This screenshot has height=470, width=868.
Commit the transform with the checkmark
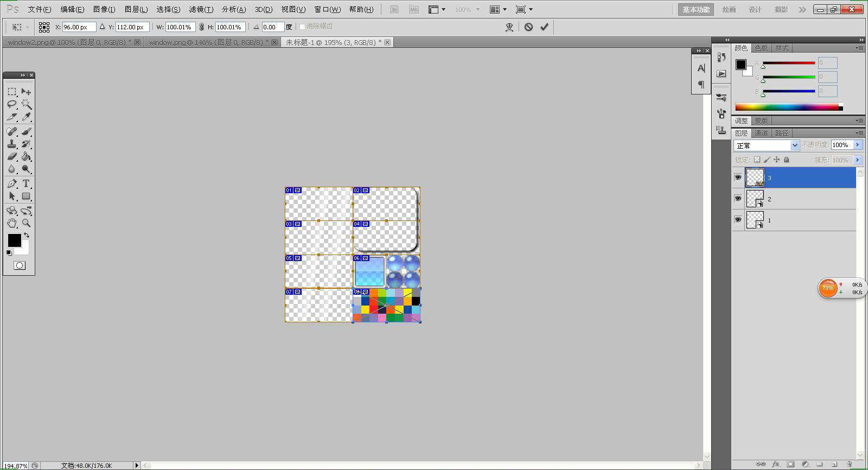(x=544, y=27)
